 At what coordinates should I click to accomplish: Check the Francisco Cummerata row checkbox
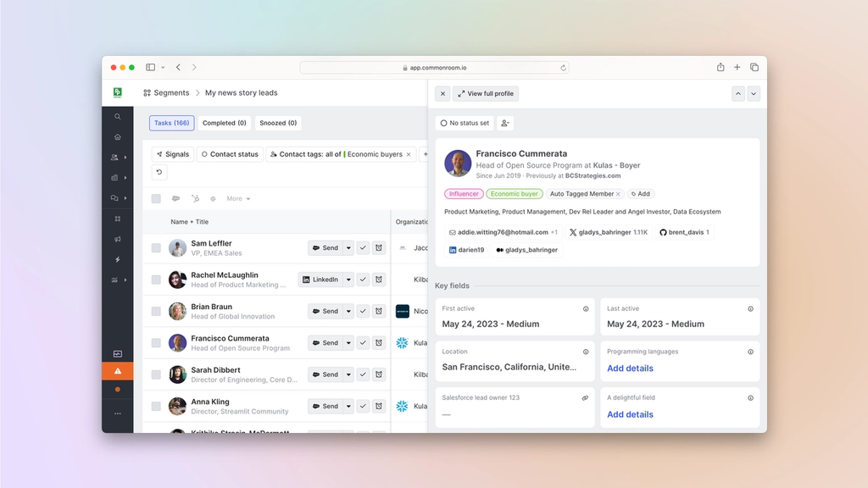point(156,343)
